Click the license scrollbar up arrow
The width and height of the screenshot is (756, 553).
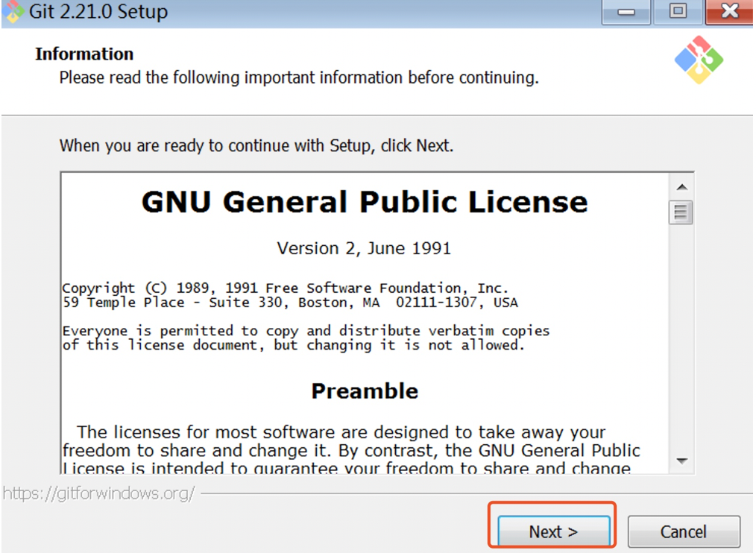681,187
